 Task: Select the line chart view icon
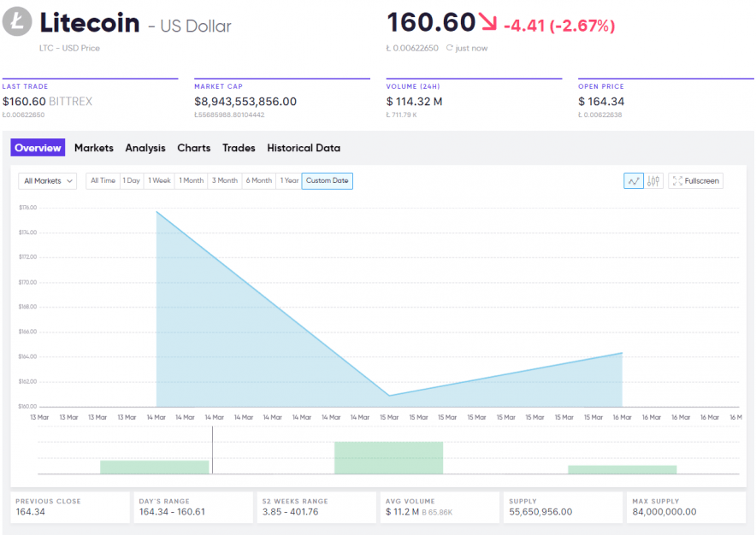[x=634, y=180]
